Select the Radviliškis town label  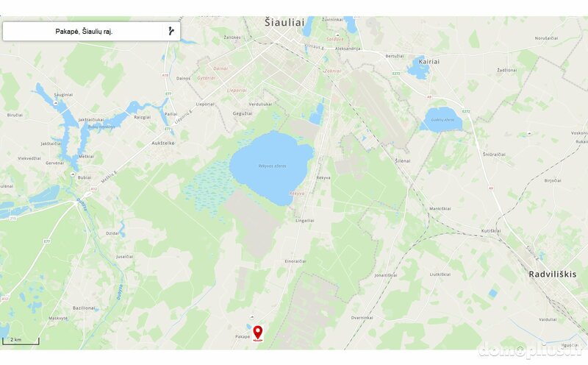click(x=553, y=274)
